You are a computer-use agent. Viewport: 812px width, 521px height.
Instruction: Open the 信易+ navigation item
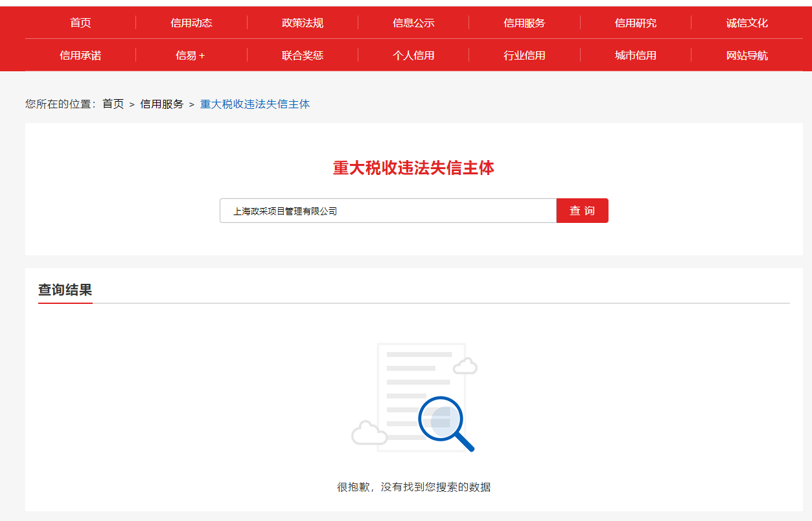coord(191,55)
